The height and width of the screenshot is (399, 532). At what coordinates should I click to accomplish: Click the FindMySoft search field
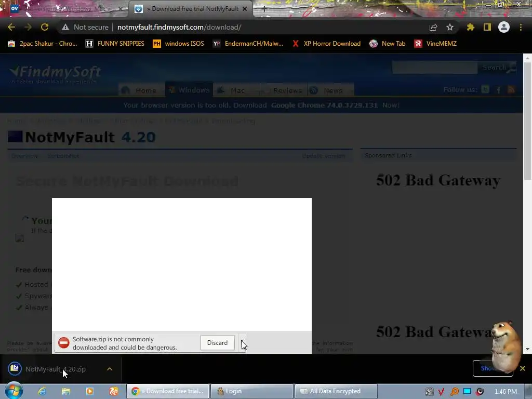(435, 68)
